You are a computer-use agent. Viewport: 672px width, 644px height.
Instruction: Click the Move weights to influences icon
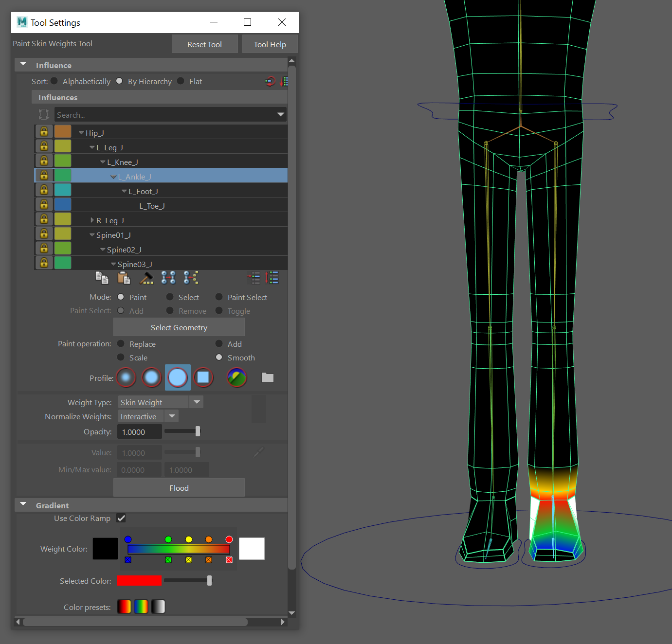[168, 278]
